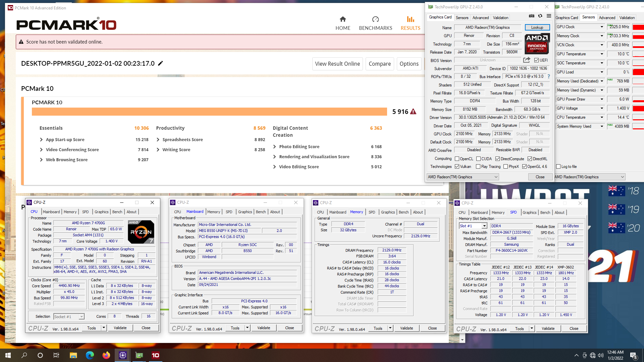644x362 pixels.
Task: Open GPU Clock sensor dropdown arrow
Action: click(602, 27)
